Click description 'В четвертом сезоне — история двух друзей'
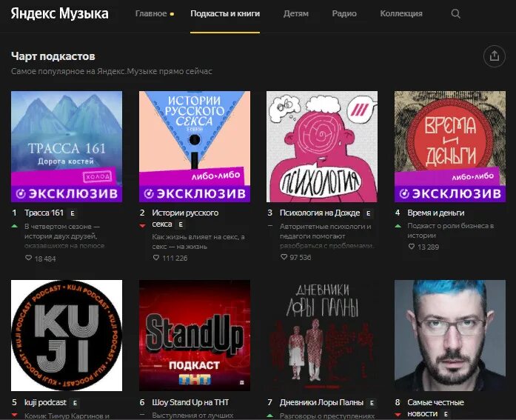The image size is (516, 420). (64, 236)
